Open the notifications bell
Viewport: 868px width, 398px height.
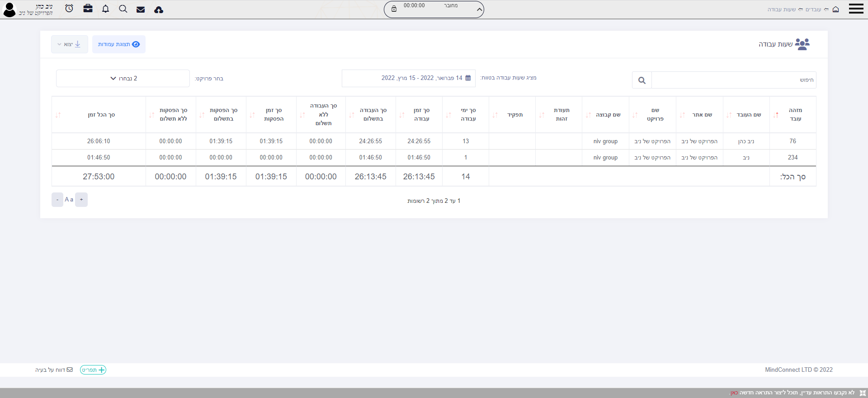[105, 9]
